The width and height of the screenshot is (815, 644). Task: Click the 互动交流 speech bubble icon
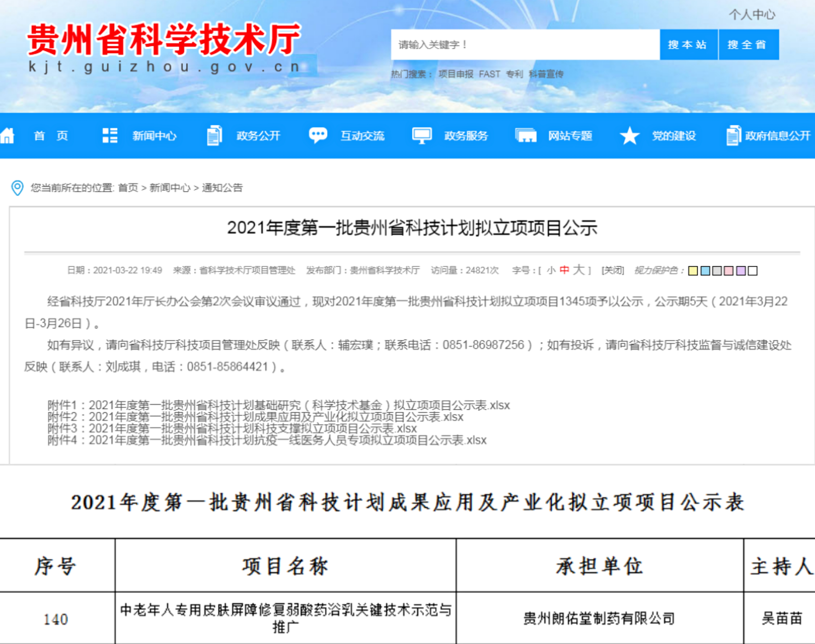(318, 135)
